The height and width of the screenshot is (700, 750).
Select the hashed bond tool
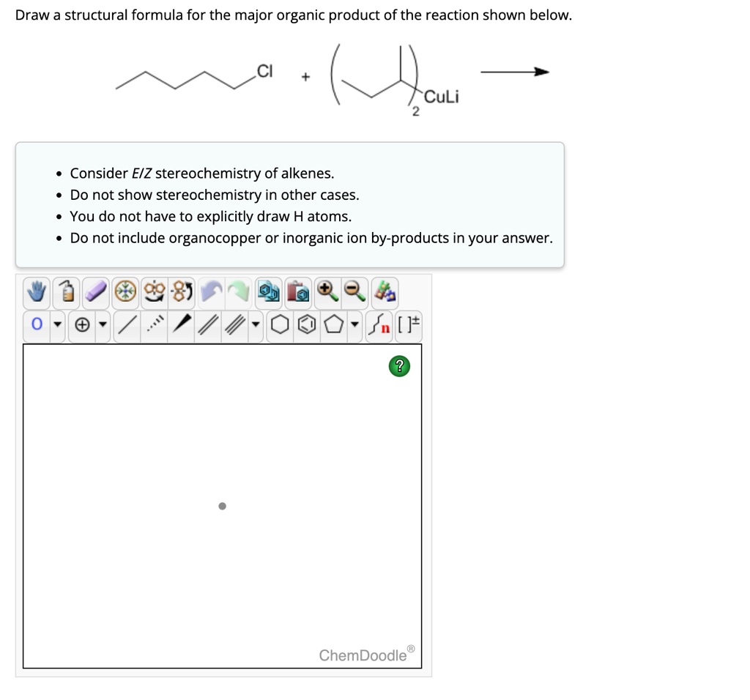click(154, 324)
